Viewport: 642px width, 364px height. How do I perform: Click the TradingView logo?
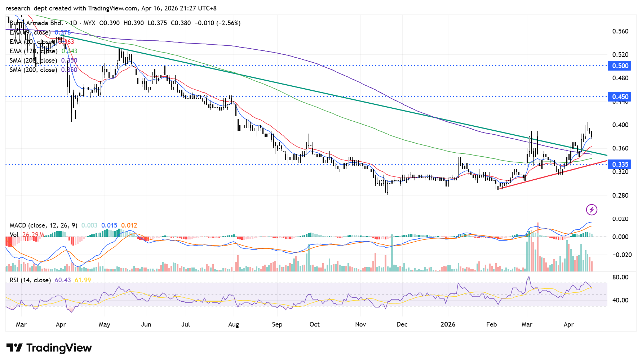click(49, 348)
